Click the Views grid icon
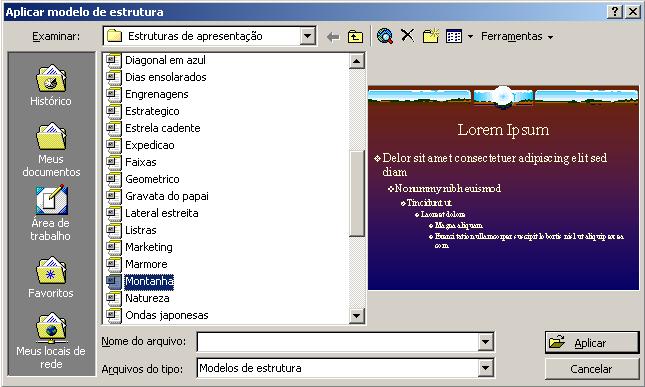 pos(454,36)
